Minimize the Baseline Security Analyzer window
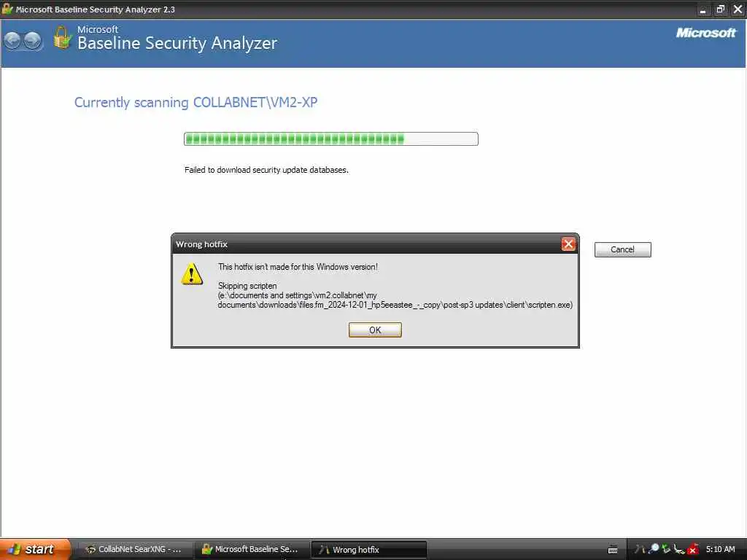The image size is (747, 560). [703, 9]
